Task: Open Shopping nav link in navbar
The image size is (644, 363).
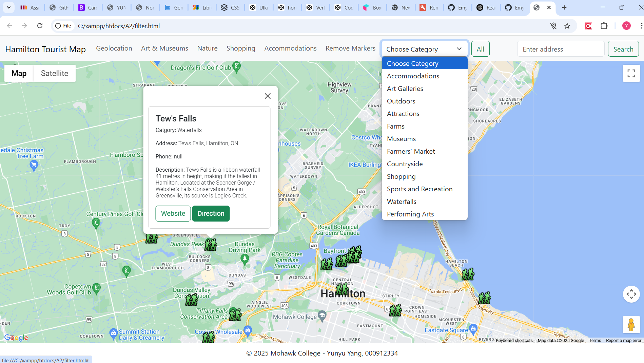Action: pos(241,48)
